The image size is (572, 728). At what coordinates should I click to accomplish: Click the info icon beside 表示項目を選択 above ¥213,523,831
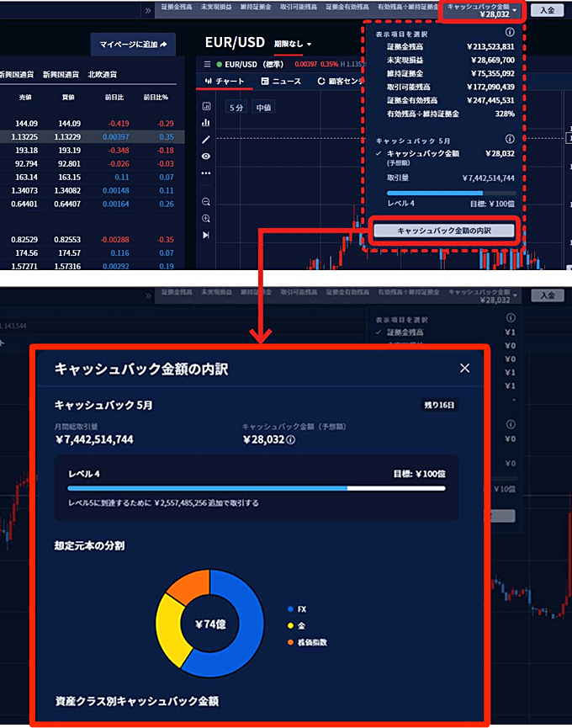(x=510, y=32)
